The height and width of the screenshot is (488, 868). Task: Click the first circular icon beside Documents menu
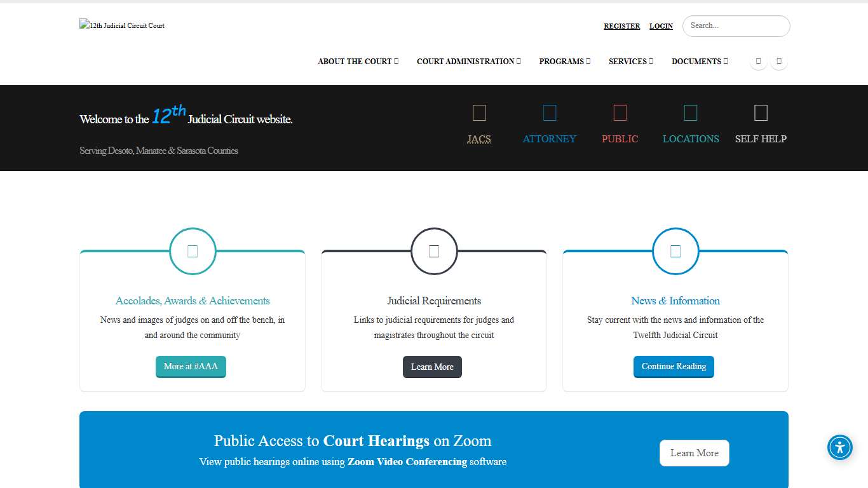coord(758,61)
